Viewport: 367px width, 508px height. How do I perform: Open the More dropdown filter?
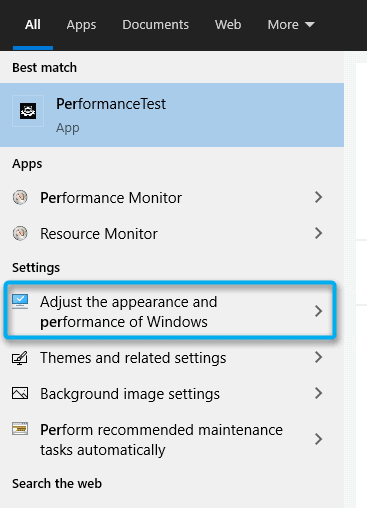(x=291, y=25)
